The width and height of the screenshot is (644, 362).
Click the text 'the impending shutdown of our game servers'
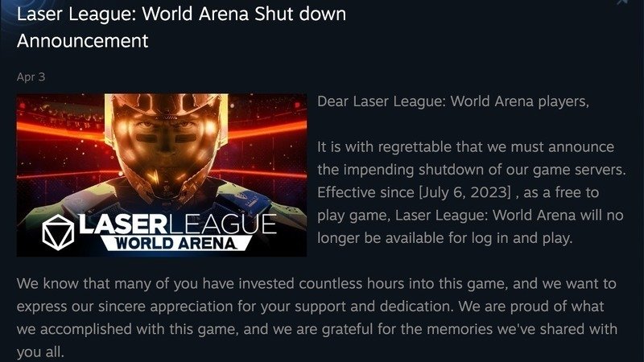[472, 170]
